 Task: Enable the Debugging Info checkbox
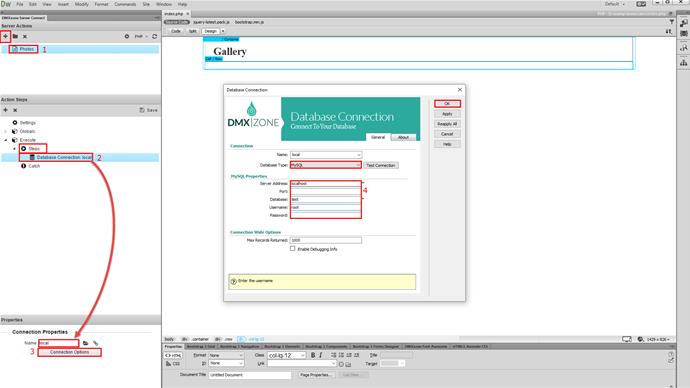coord(292,249)
